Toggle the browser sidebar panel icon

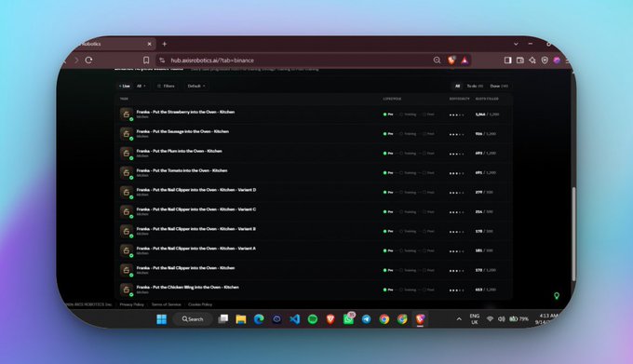point(507,61)
